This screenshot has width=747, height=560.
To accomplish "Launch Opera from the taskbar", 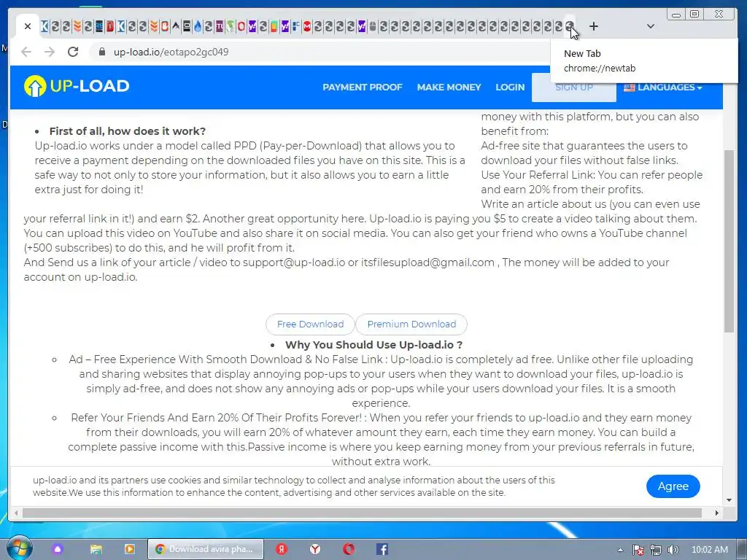I will coord(348,549).
